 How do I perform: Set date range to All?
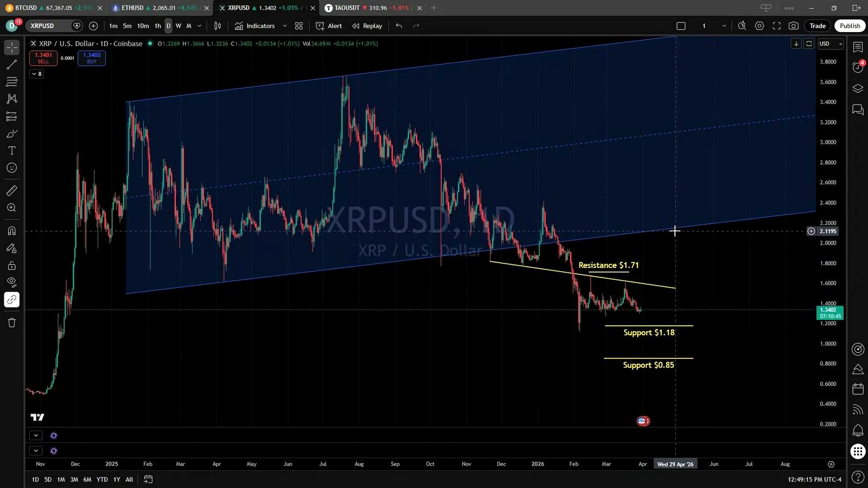[x=129, y=479]
